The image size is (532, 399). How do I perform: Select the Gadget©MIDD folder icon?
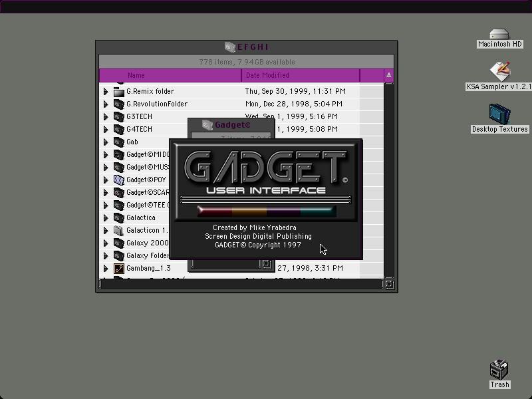point(119,154)
